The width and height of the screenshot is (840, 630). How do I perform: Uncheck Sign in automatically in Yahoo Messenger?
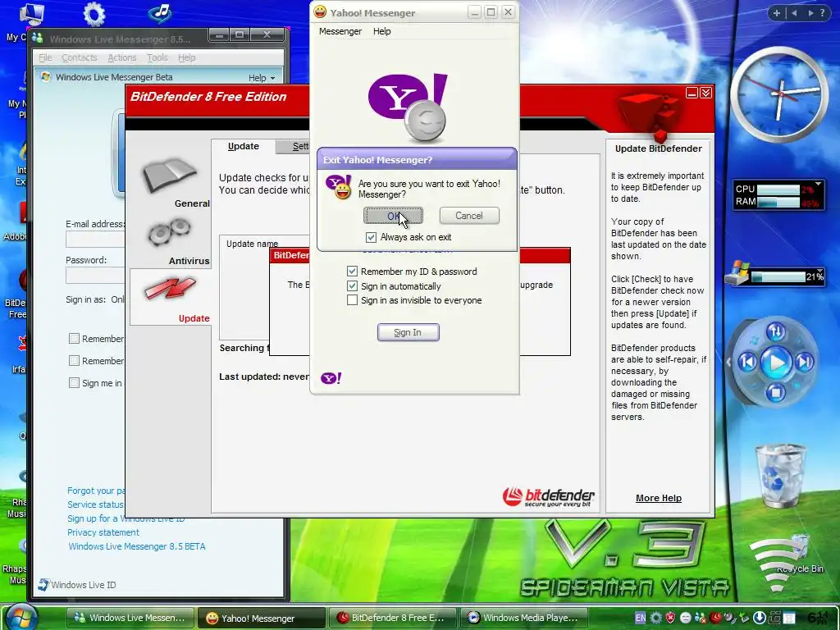(x=352, y=286)
